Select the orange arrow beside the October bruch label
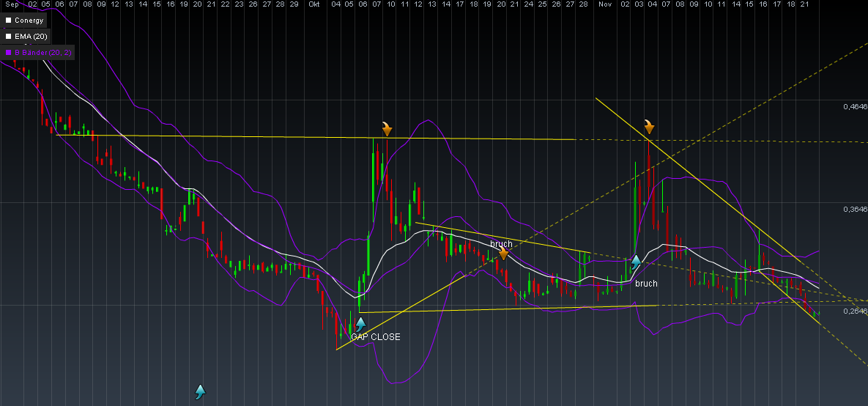 504,254
